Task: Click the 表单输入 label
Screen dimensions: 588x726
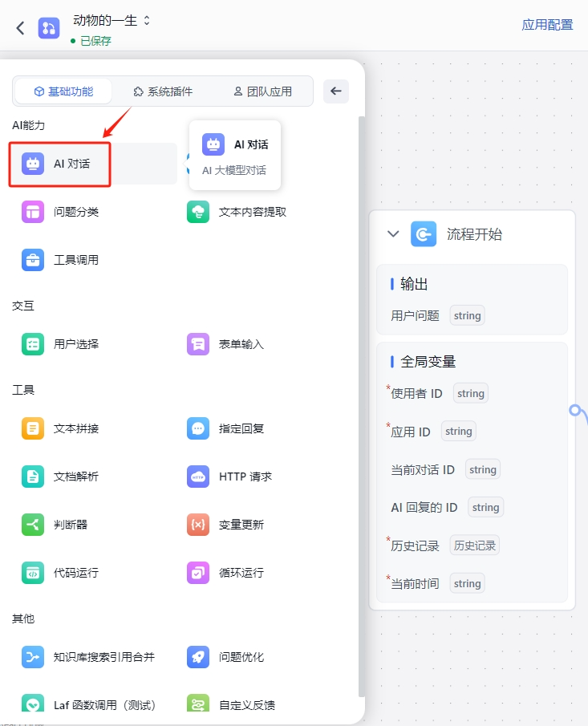Action: coord(241,344)
